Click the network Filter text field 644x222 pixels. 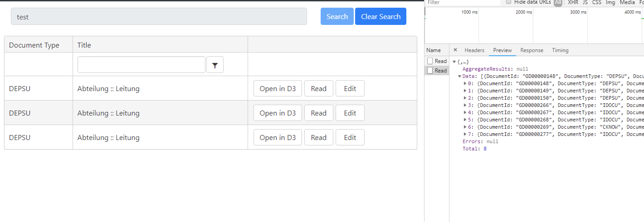[463, 2]
